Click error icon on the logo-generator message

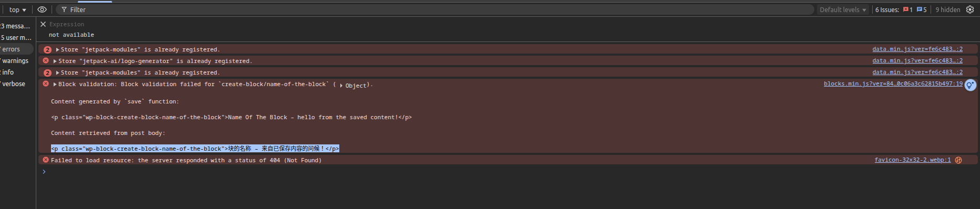point(46,61)
